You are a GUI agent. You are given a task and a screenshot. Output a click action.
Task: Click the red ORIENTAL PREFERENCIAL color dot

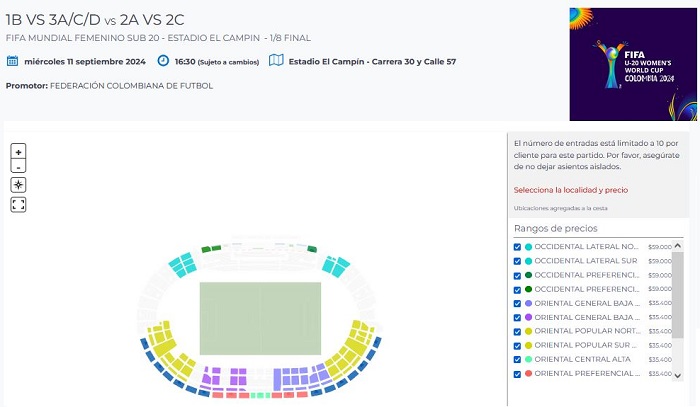(528, 373)
